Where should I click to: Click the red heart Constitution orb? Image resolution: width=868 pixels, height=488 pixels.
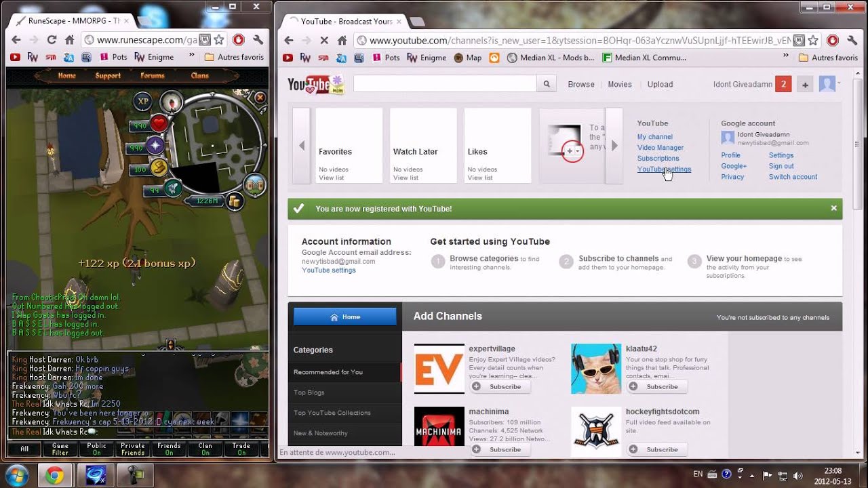[x=159, y=123]
